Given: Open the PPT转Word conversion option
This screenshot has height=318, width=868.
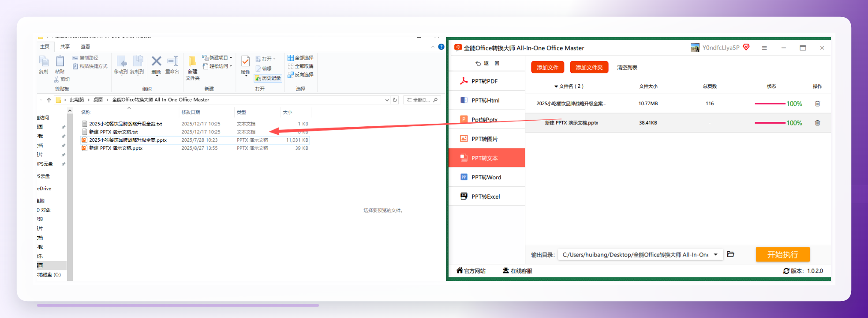Looking at the screenshot, I should click(486, 177).
